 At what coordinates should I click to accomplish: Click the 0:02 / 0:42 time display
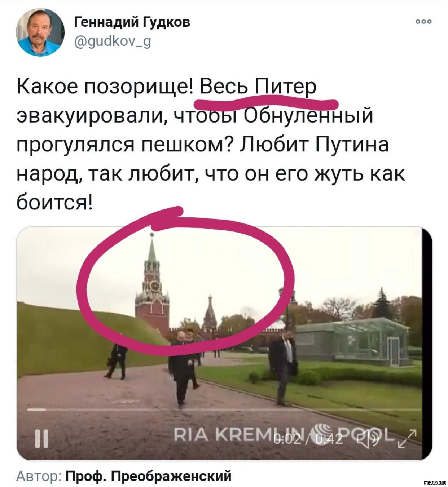tap(308, 439)
